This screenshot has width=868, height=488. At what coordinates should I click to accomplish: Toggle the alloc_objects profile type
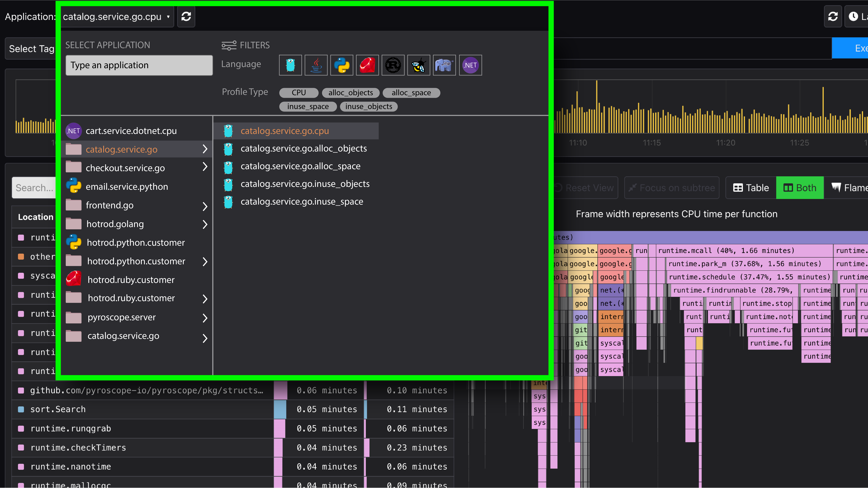(350, 93)
